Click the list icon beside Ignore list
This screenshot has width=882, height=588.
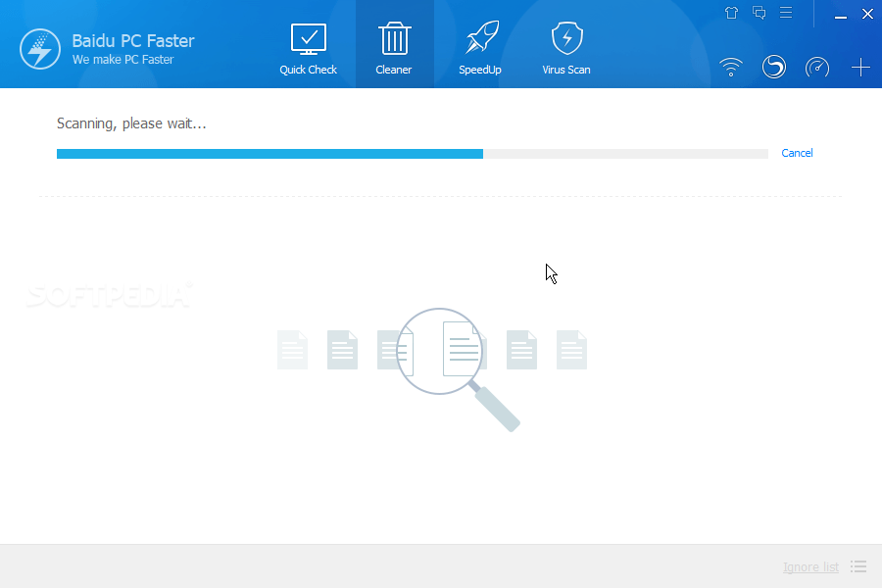[x=858, y=566]
